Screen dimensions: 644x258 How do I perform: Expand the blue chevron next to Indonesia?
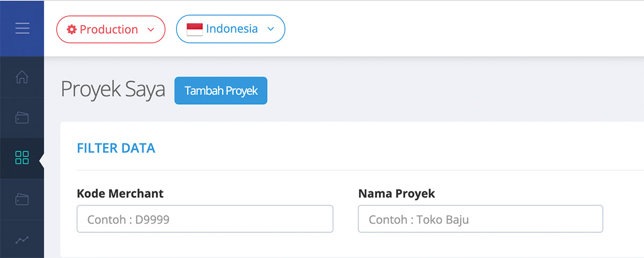click(x=271, y=29)
